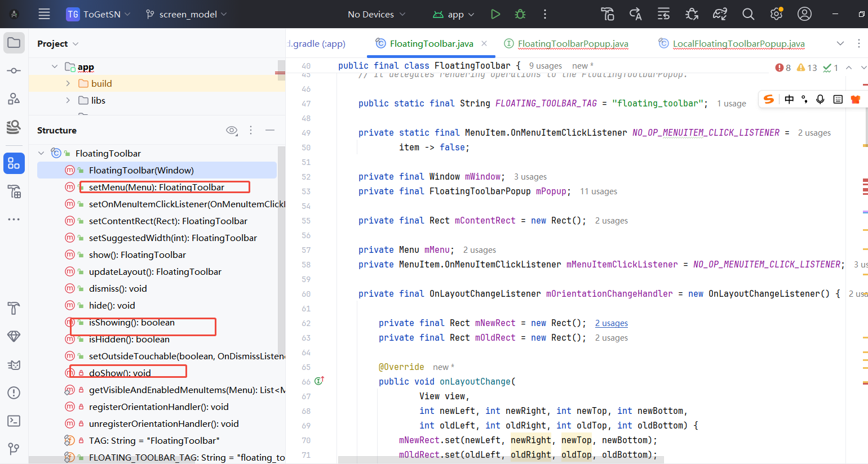Open Build tool window hammer in sidebar
This screenshot has width=868, height=464.
[14, 308]
